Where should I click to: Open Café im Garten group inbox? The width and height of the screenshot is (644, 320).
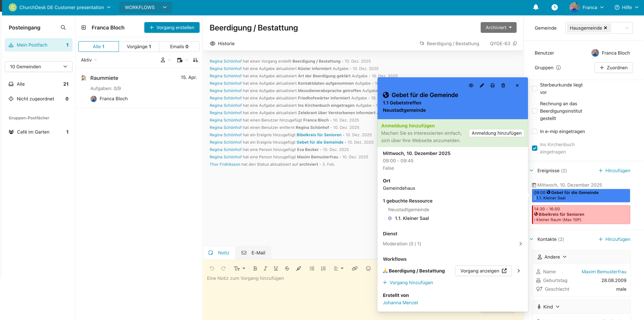pyautogui.click(x=38, y=132)
